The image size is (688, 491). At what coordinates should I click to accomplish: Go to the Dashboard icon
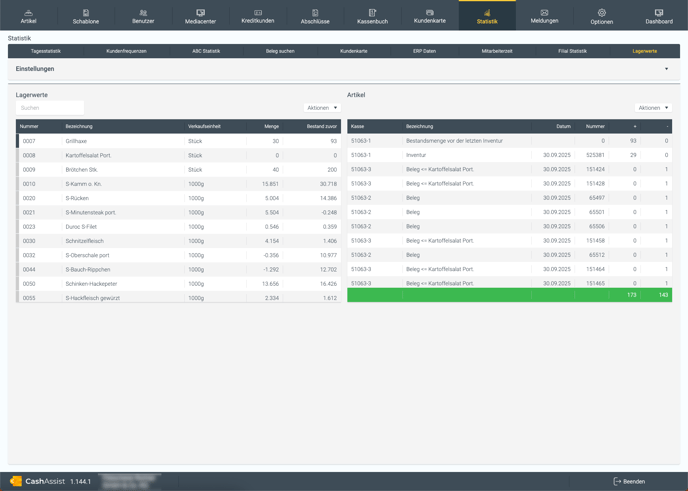659,13
